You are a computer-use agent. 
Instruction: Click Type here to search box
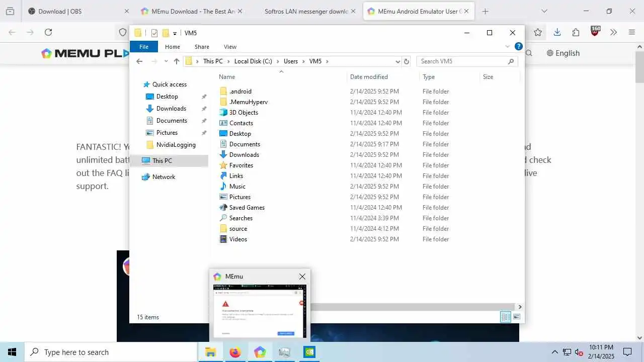point(111,352)
